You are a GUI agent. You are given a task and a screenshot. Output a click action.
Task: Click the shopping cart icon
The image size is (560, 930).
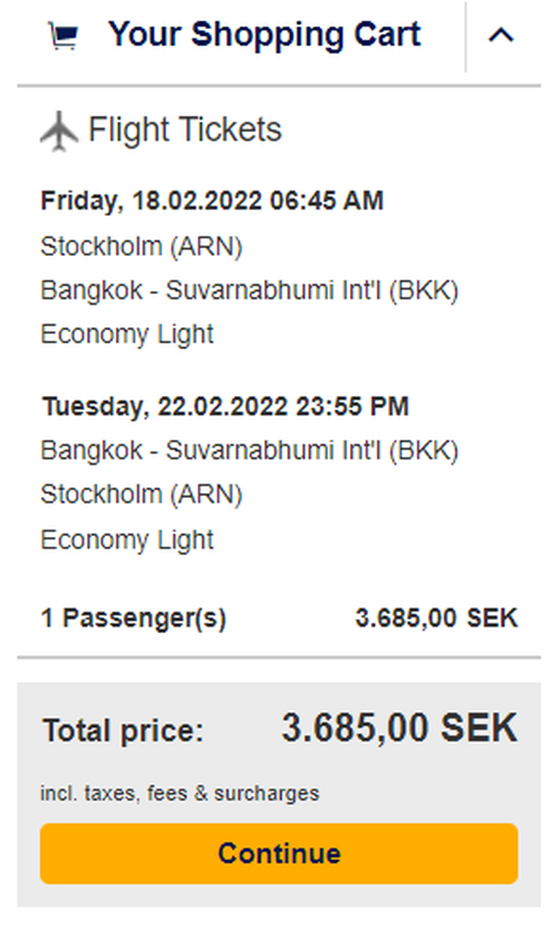pyautogui.click(x=63, y=36)
